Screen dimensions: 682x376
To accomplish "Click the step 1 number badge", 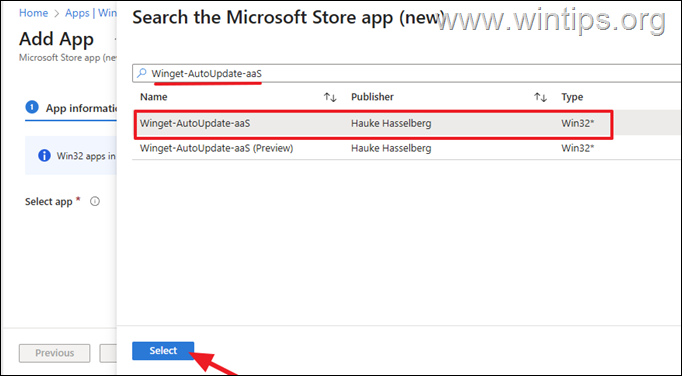I will click(32, 107).
